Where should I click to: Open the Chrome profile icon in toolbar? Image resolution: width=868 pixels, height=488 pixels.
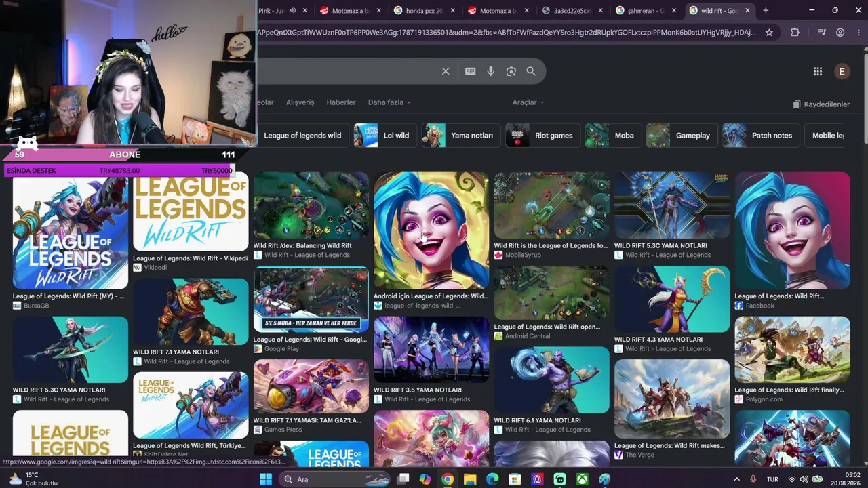coord(840,32)
